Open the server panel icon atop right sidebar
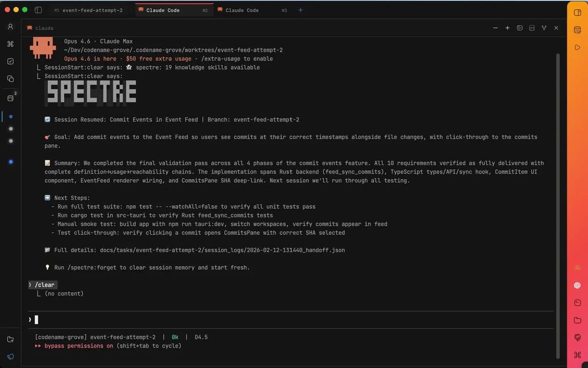The width and height of the screenshot is (588, 368). pos(577,30)
